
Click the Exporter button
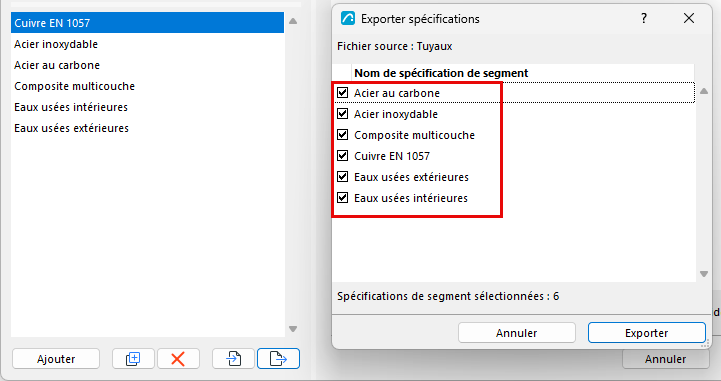(647, 333)
